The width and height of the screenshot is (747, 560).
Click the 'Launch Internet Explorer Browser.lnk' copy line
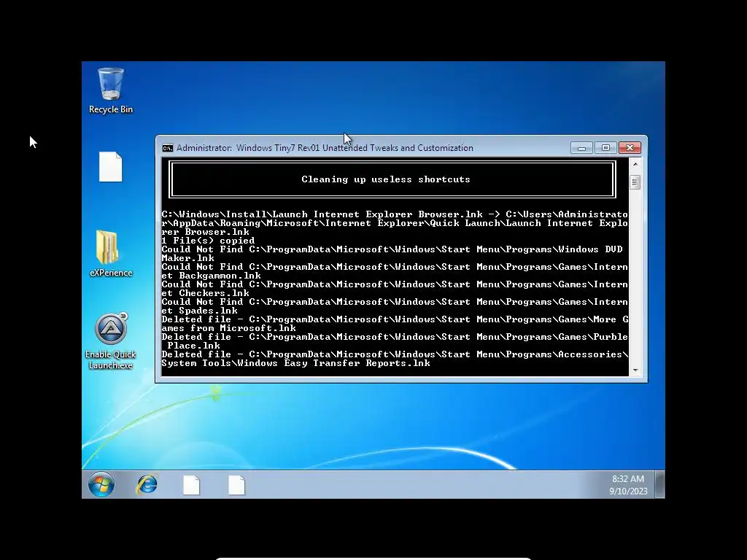395,223
